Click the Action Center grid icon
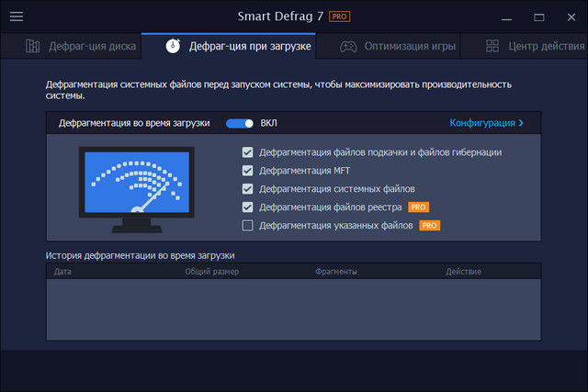The width and height of the screenshot is (588, 392). (493, 46)
